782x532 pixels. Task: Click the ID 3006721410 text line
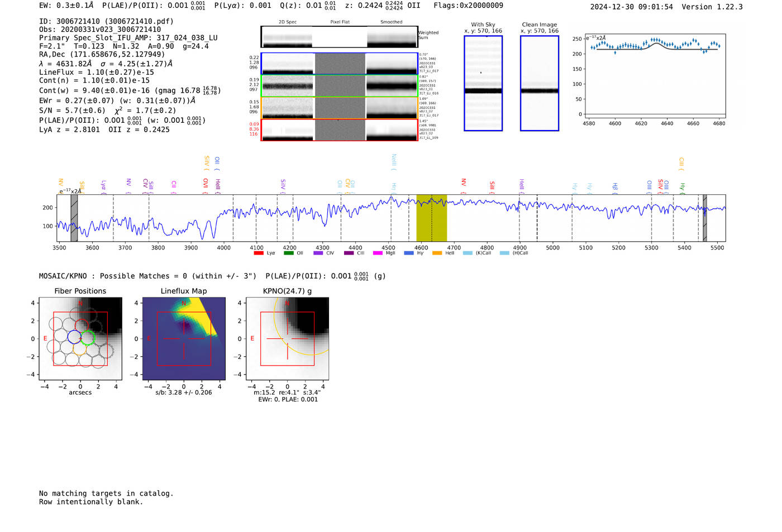point(106,21)
